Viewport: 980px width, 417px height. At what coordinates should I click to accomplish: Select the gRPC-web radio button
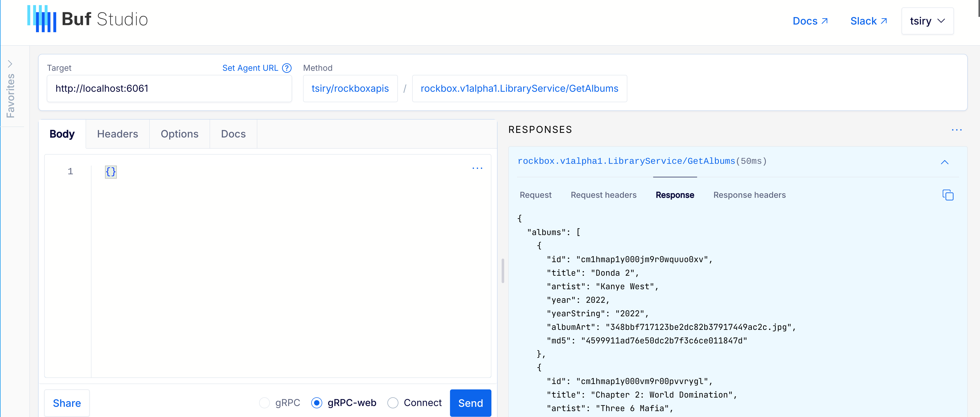pyautogui.click(x=317, y=402)
